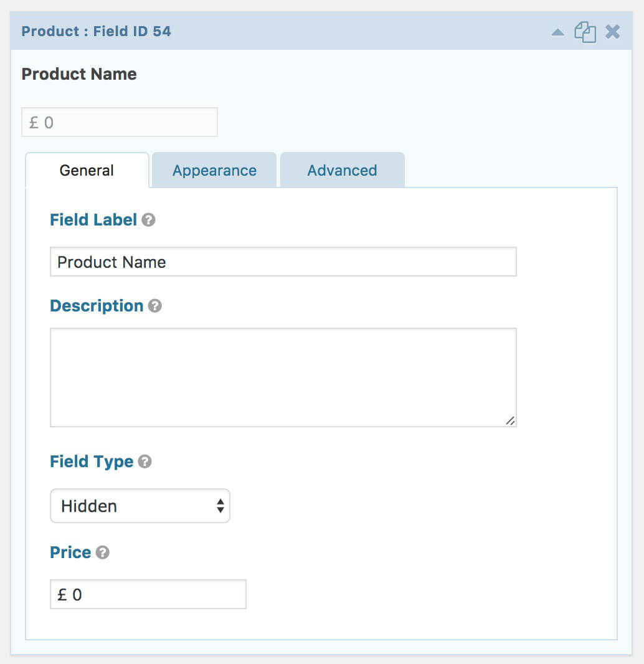Click the question mark beside Price
Image resolution: width=644 pixels, height=664 pixels.
103,553
